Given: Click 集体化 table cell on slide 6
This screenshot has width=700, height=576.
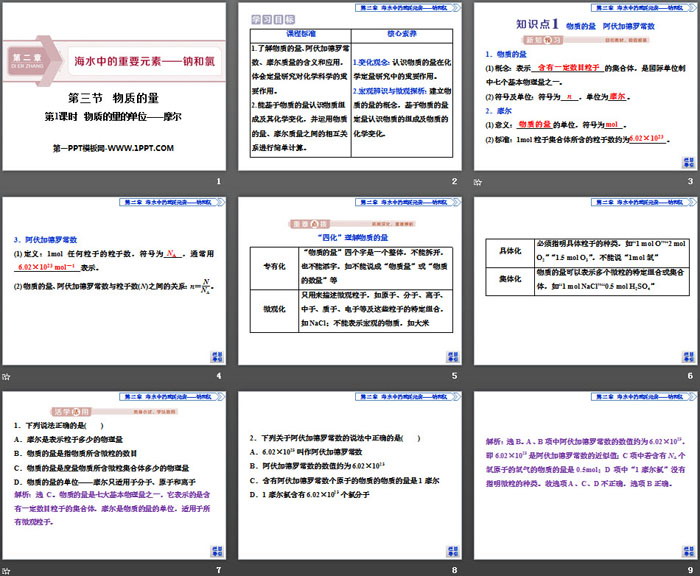Looking at the screenshot, I should coord(510,280).
